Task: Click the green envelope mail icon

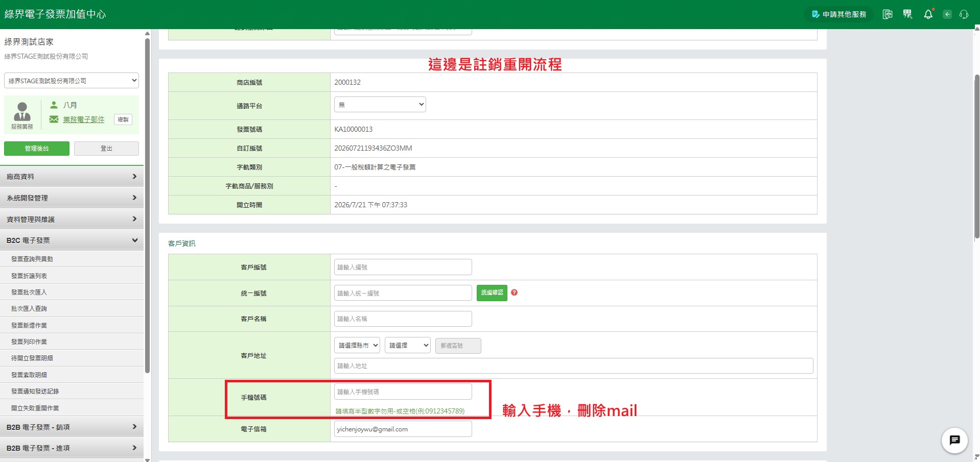Action: [54, 119]
